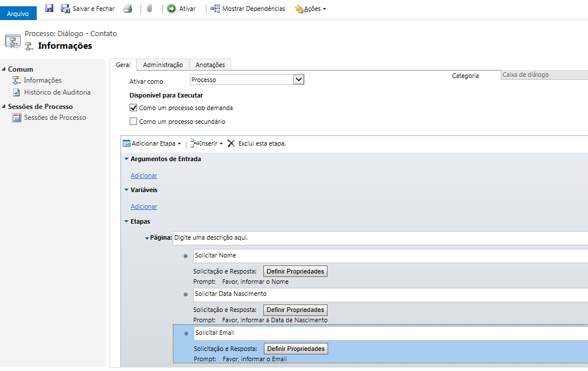Click Mostrar Dependências toolbar icon
This screenshot has width=588, height=371.
pyautogui.click(x=215, y=9)
